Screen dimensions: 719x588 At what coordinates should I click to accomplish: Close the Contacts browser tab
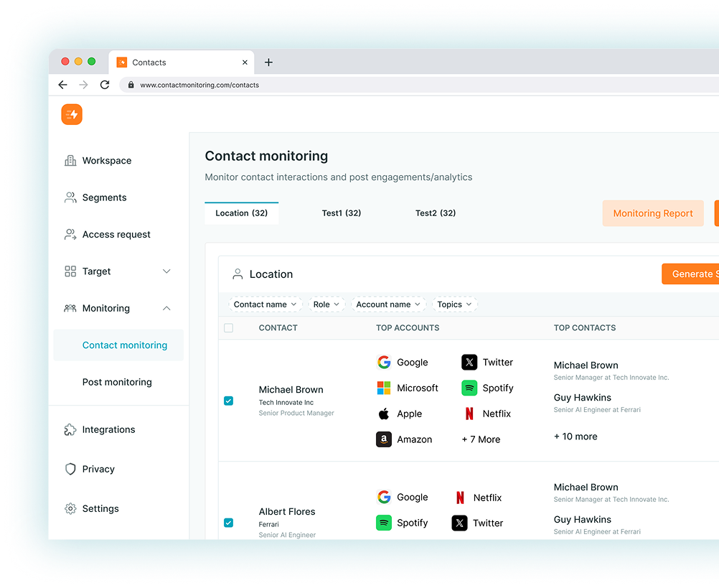click(x=245, y=62)
